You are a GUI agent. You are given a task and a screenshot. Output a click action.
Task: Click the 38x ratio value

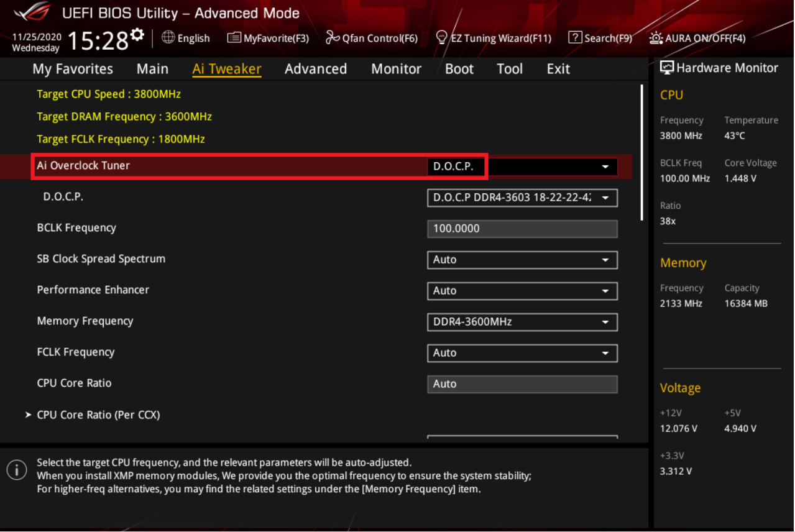tap(668, 221)
